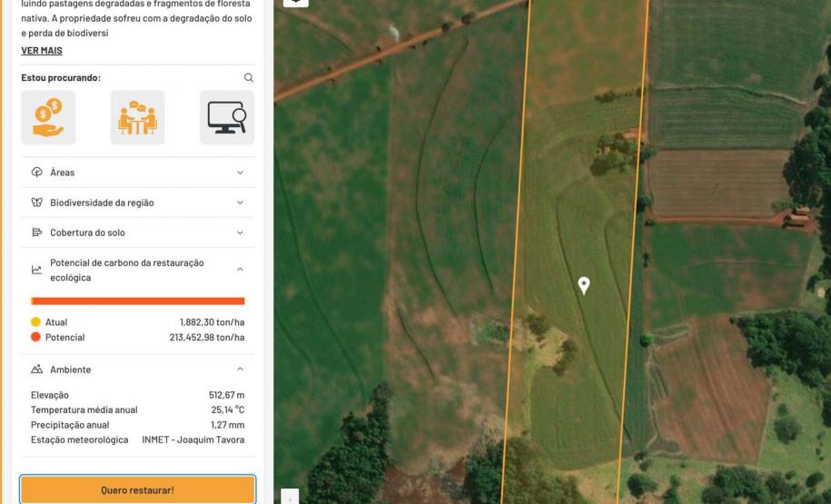Select the monitor with magnifier icon

[226, 117]
